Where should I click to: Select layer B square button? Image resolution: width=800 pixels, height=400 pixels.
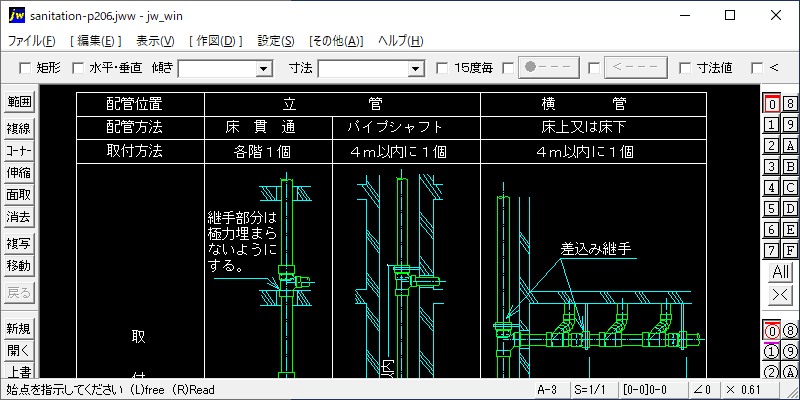[x=790, y=166]
